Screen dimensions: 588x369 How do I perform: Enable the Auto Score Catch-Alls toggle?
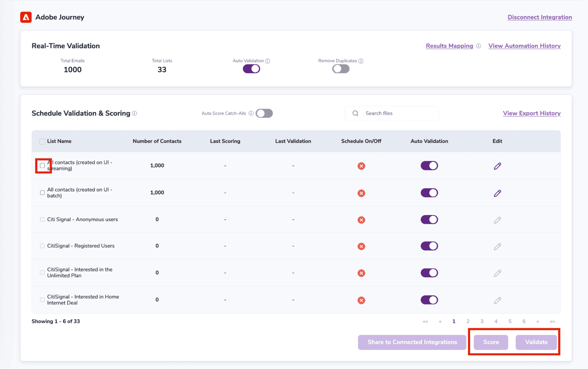pos(264,113)
